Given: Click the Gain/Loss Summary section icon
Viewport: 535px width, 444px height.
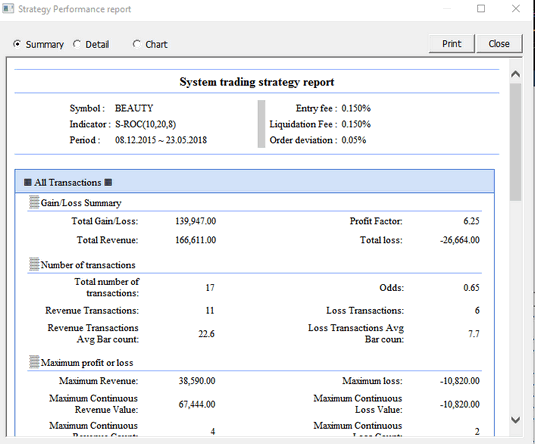Looking at the screenshot, I should pos(34,202).
